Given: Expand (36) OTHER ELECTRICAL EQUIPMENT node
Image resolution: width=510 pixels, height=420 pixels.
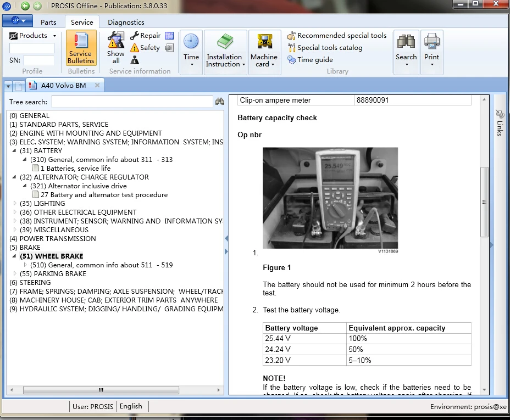Looking at the screenshot, I should click(x=15, y=212).
